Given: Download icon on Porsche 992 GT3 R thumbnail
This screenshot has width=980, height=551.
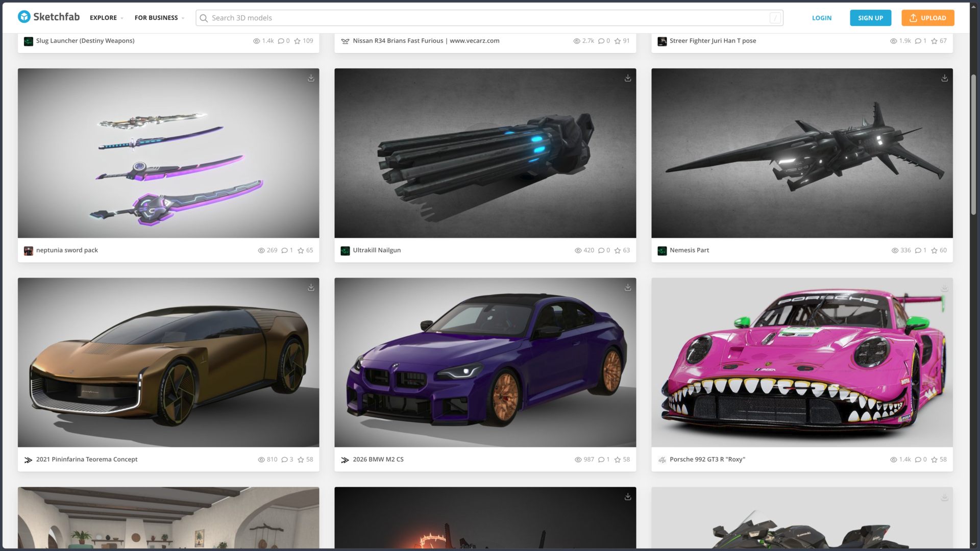Looking at the screenshot, I should pos(945,288).
